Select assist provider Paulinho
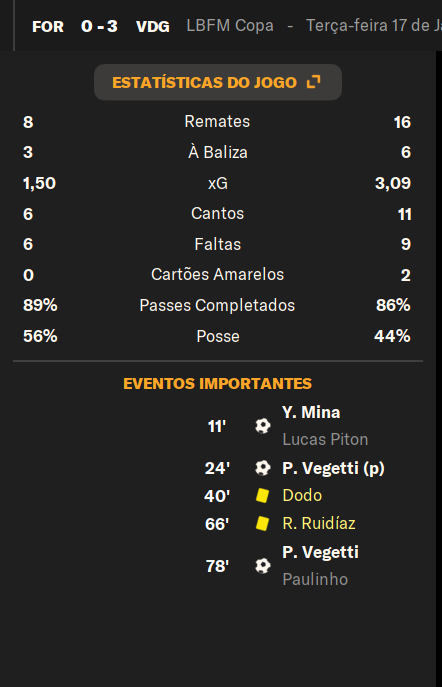 click(x=315, y=579)
